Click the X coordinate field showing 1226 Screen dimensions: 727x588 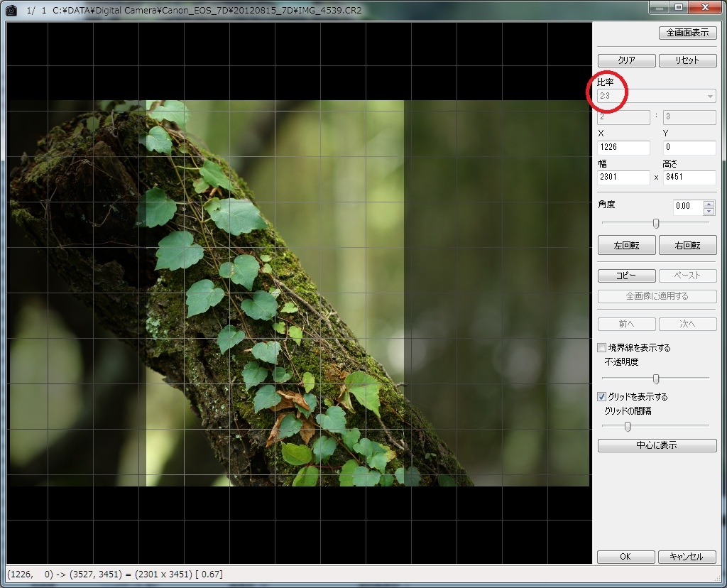(x=623, y=148)
